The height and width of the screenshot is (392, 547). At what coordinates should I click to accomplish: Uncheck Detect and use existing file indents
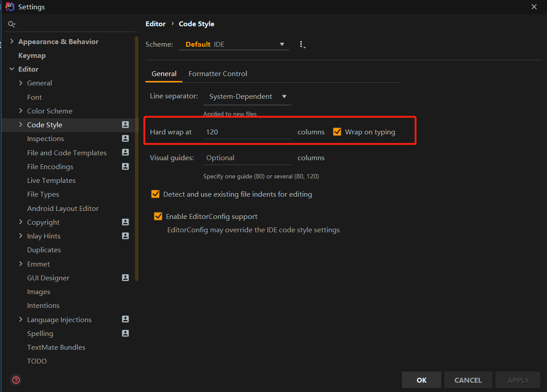(x=155, y=194)
